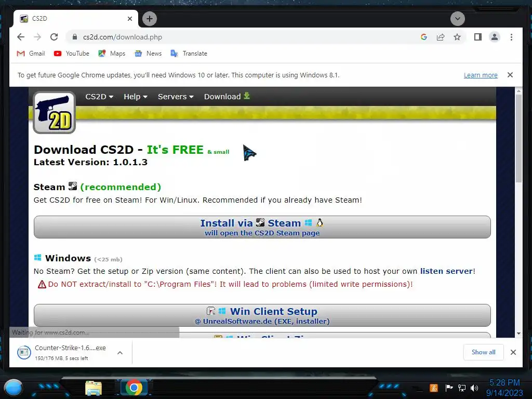Go back using browser back arrow
This screenshot has height=399, width=532.
[x=21, y=37]
